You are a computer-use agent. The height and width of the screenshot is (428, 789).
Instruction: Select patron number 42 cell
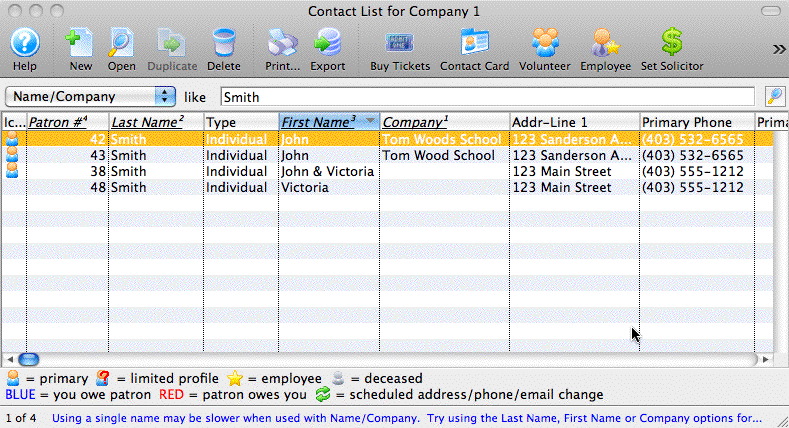(67, 139)
